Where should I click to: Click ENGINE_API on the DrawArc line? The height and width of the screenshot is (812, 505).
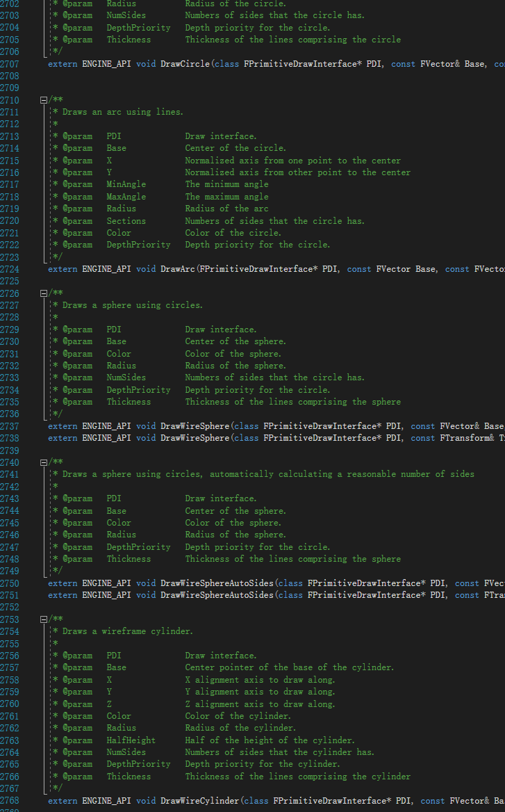coord(106,269)
